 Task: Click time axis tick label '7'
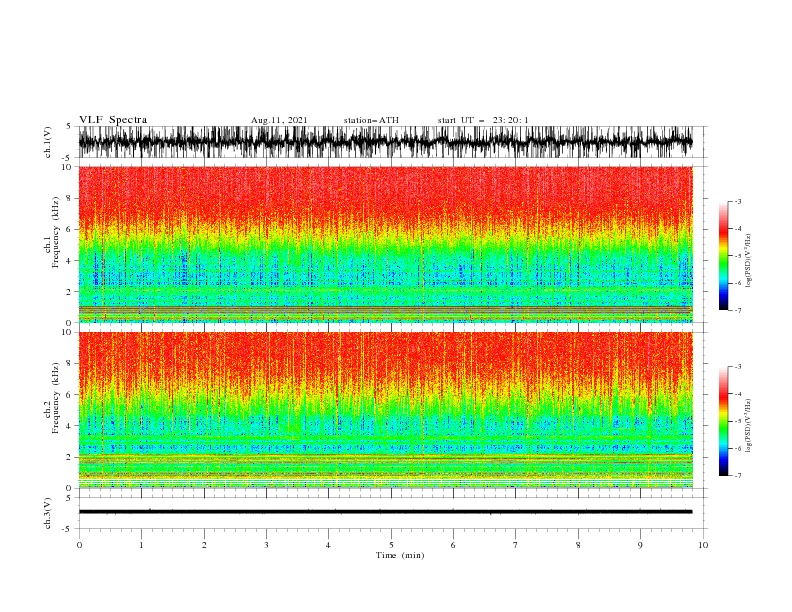[516, 545]
